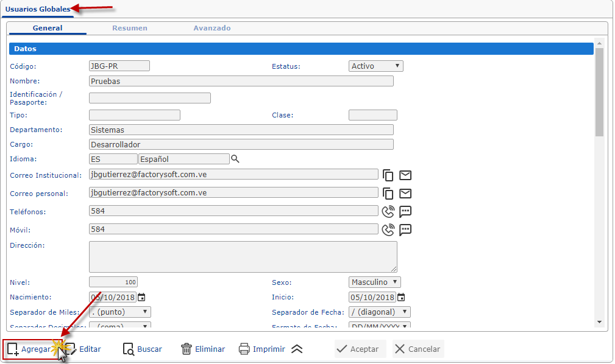Image resolution: width=615 pixels, height=364 pixels.
Task: Open the Separador de Miles dropdown
Action: tap(119, 312)
